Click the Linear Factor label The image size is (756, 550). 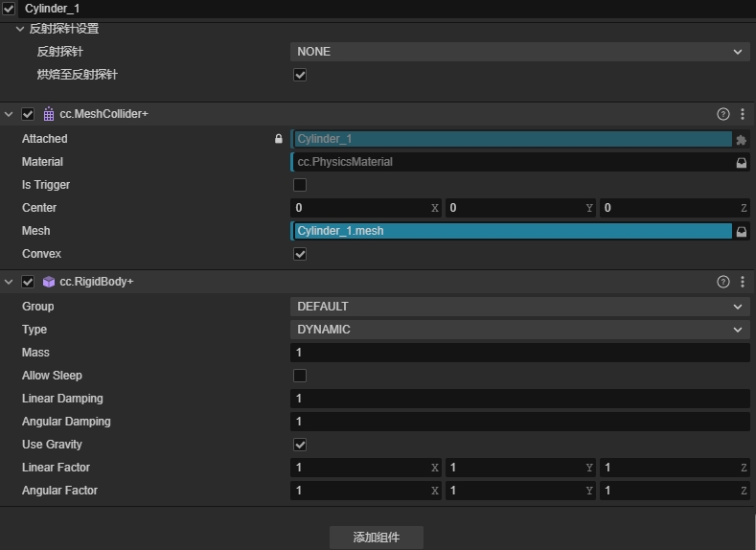(56, 468)
